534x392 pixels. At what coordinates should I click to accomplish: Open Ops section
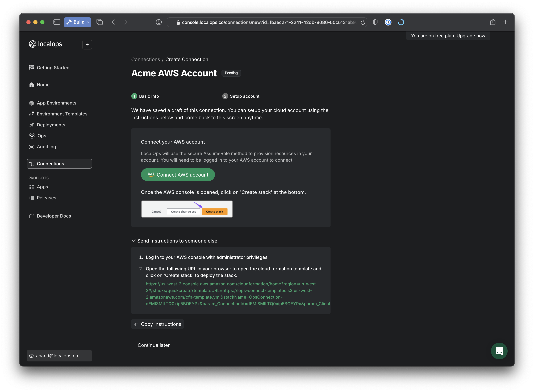tap(42, 136)
